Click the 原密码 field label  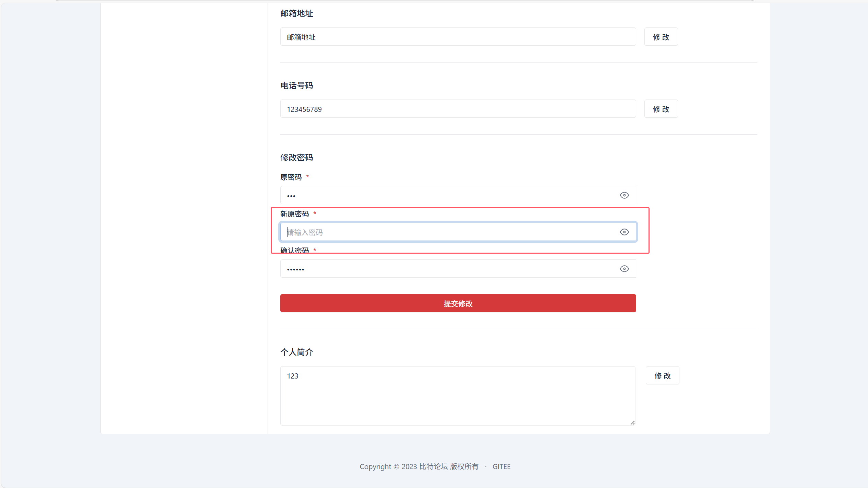point(291,177)
